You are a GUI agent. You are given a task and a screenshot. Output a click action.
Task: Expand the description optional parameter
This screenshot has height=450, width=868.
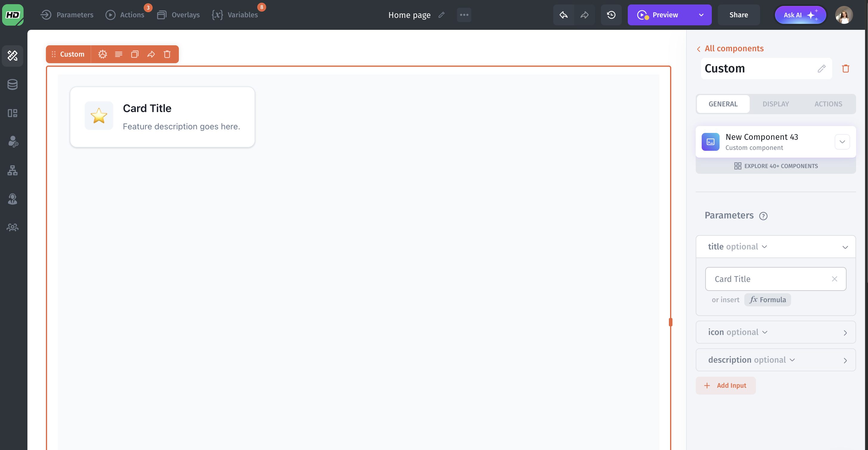tap(845, 360)
